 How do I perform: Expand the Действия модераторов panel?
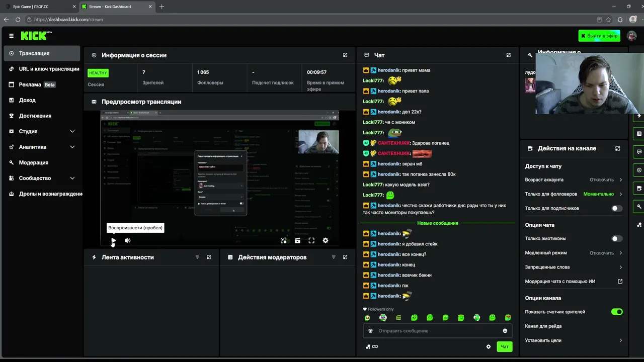(x=345, y=257)
